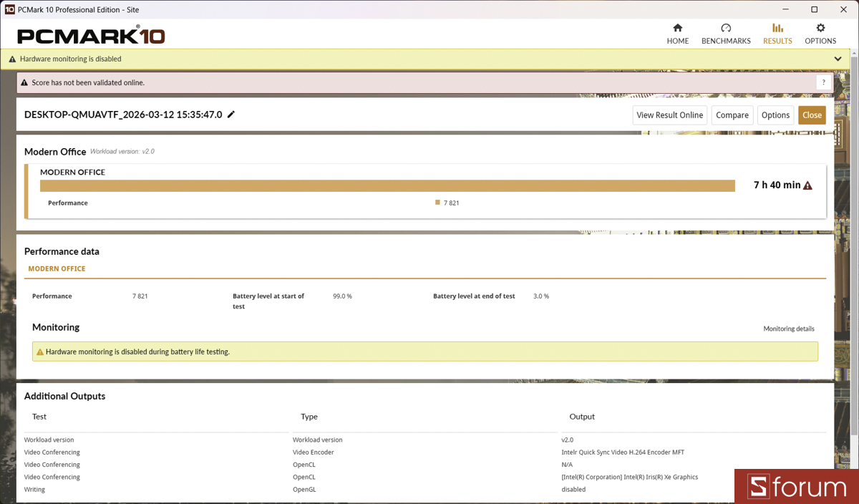859x504 pixels.
Task: Open the Monitoring details link
Action: 788,329
